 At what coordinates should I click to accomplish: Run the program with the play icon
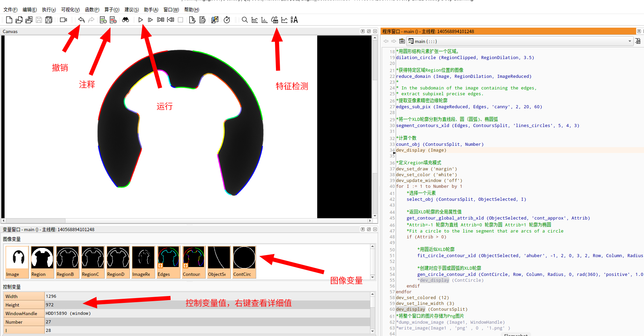point(141,20)
